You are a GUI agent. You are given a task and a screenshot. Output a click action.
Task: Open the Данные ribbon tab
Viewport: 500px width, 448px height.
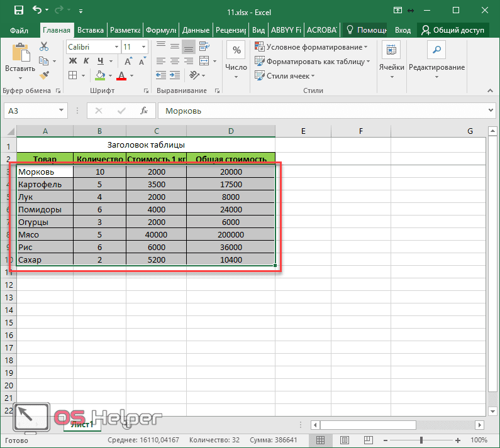pyautogui.click(x=196, y=30)
